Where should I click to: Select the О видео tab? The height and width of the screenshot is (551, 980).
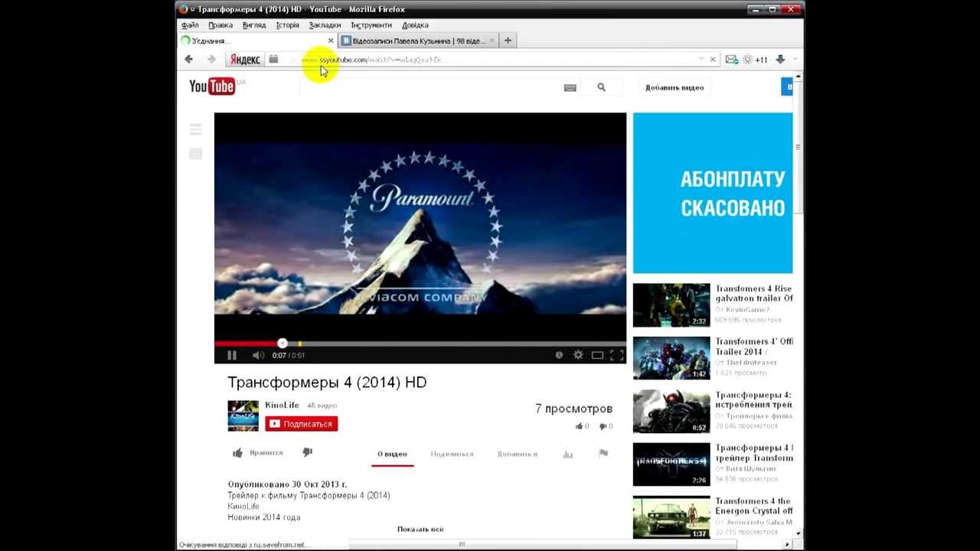(392, 454)
